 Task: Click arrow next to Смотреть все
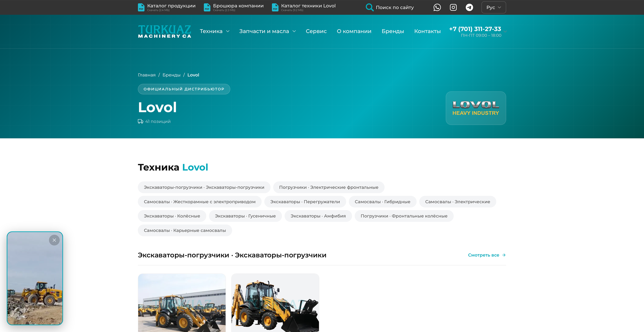tap(504, 255)
